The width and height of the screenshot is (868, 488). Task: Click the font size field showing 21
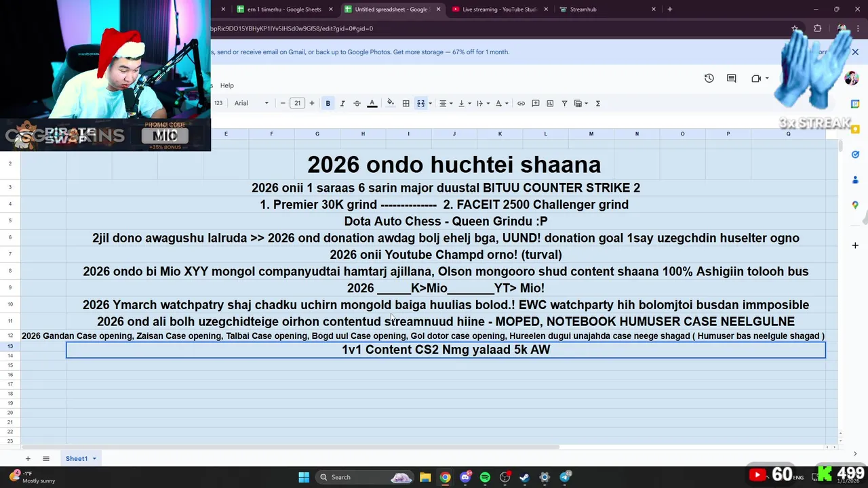click(x=297, y=103)
